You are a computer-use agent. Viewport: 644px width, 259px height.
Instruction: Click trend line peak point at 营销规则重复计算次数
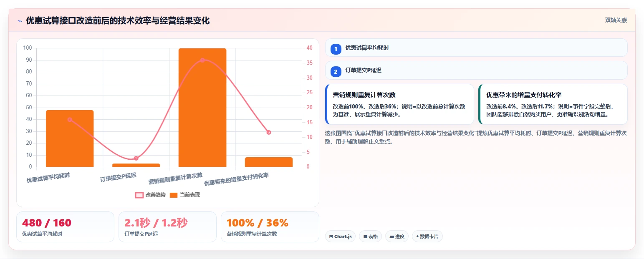[202, 60]
